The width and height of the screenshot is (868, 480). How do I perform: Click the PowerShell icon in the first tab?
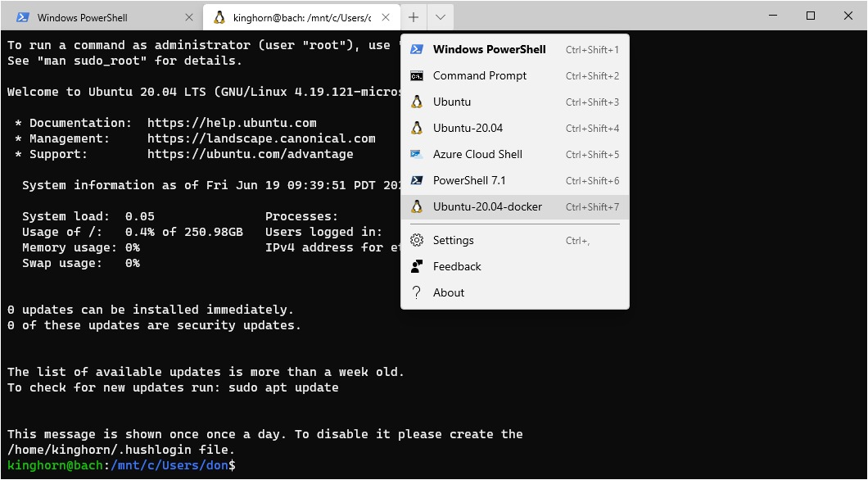[x=23, y=17]
